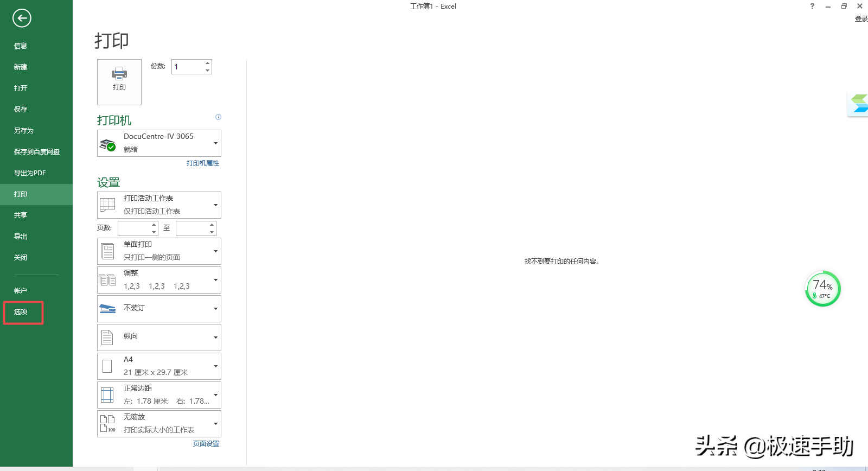Screen dimensions: 868x471
Task: Click the margins icon for 正常边距
Action: [107, 395]
